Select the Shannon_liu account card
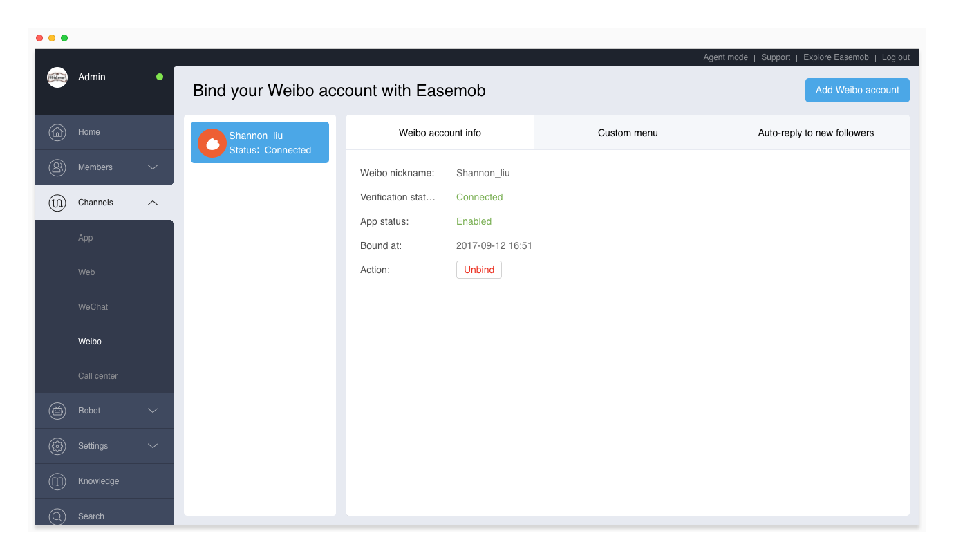The width and height of the screenshot is (954, 560). tap(260, 142)
